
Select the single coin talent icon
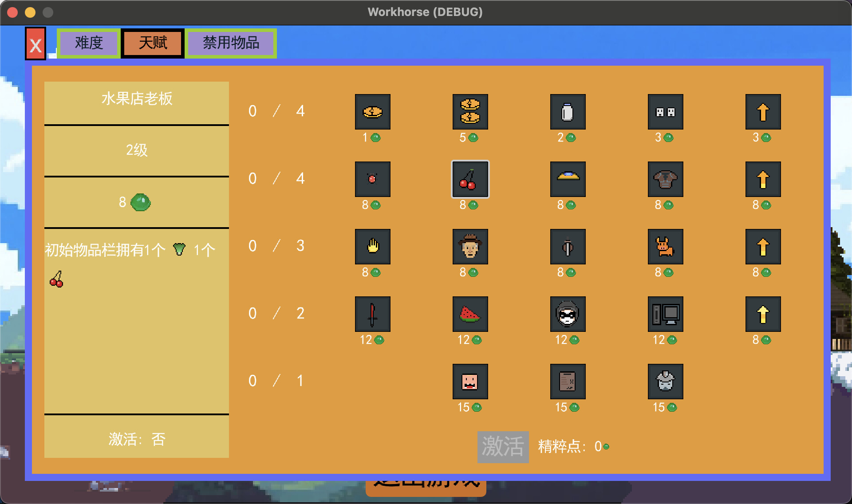pos(372,112)
